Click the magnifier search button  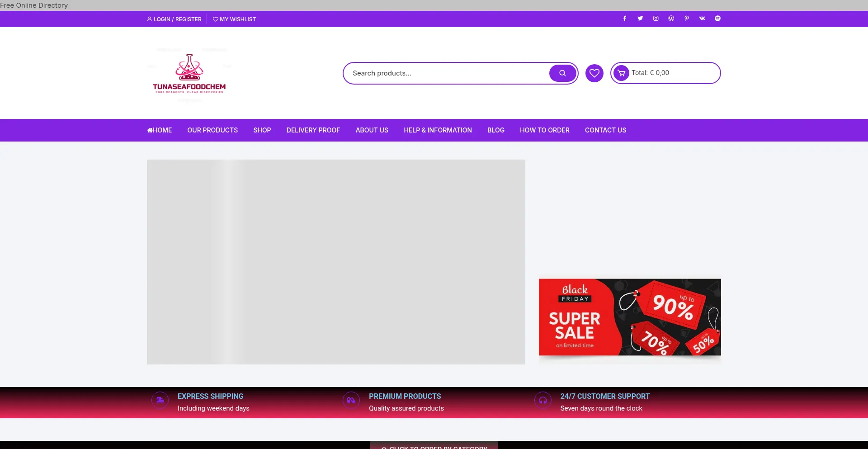(x=562, y=73)
